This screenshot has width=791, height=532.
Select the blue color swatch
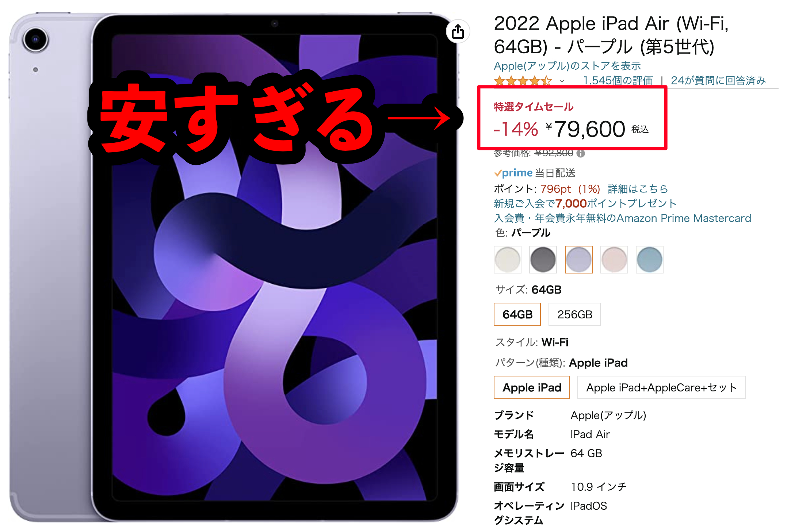coord(649,260)
